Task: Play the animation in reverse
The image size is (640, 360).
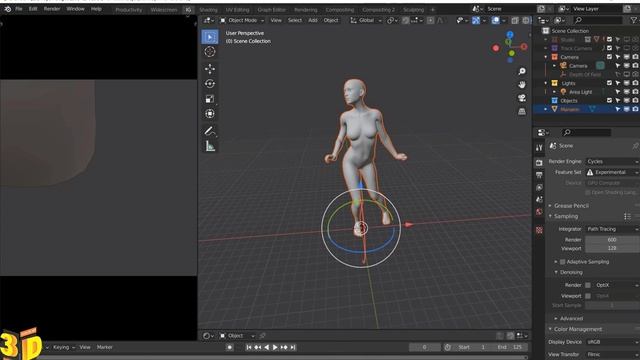Action: [x=267, y=347]
